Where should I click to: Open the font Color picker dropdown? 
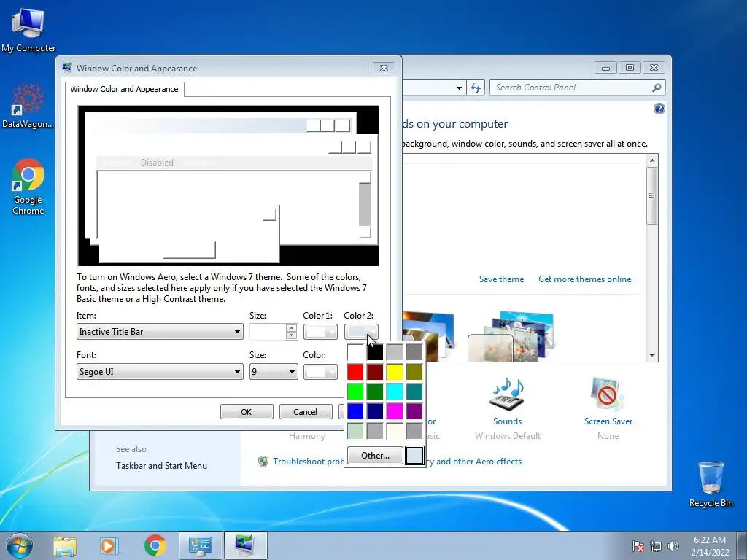coord(320,371)
